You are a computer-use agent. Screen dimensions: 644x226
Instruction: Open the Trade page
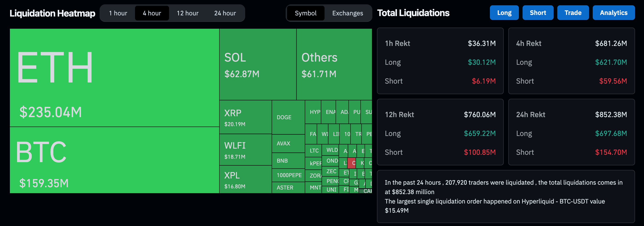573,12
